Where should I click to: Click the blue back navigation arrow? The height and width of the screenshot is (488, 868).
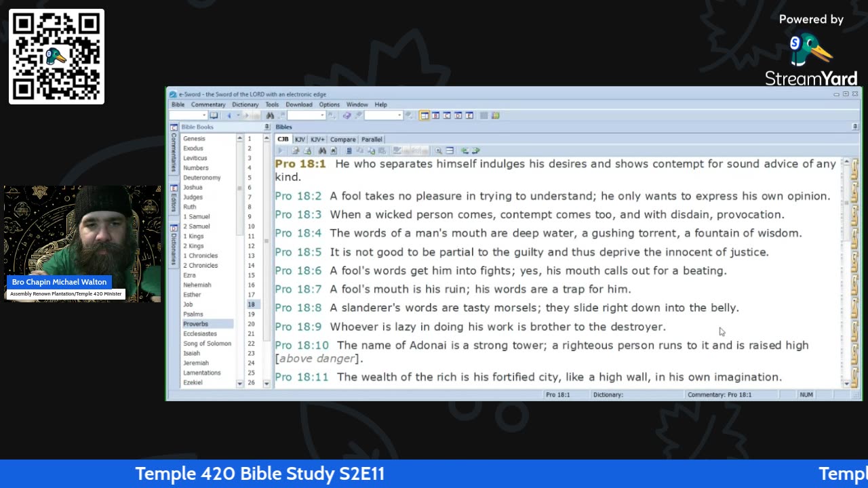point(229,115)
